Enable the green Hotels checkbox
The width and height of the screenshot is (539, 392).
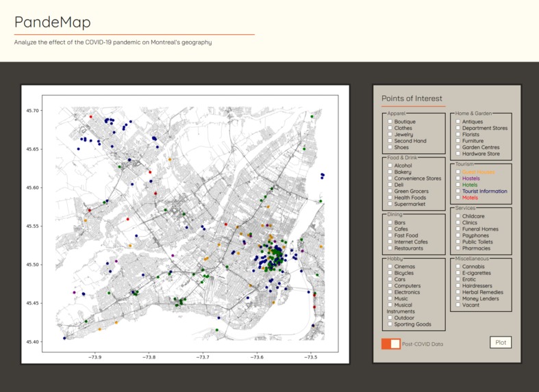458,184
